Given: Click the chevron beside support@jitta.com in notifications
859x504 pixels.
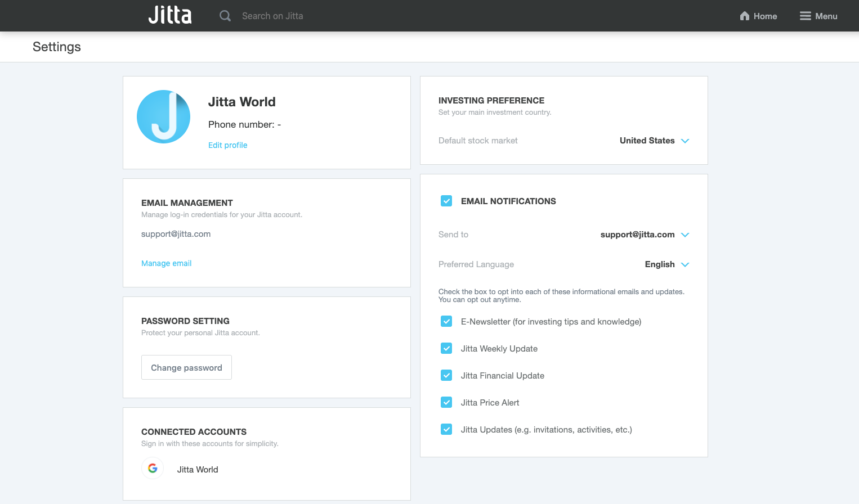Looking at the screenshot, I should pos(685,235).
